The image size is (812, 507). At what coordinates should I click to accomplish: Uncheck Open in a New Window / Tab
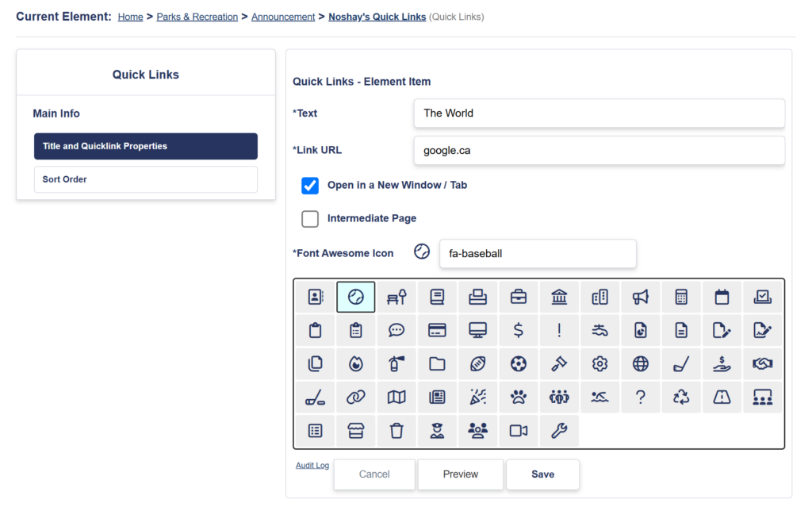(310, 186)
